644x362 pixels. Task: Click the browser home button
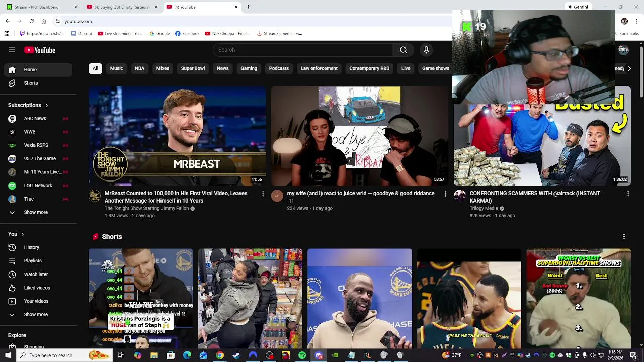[x=44, y=21]
